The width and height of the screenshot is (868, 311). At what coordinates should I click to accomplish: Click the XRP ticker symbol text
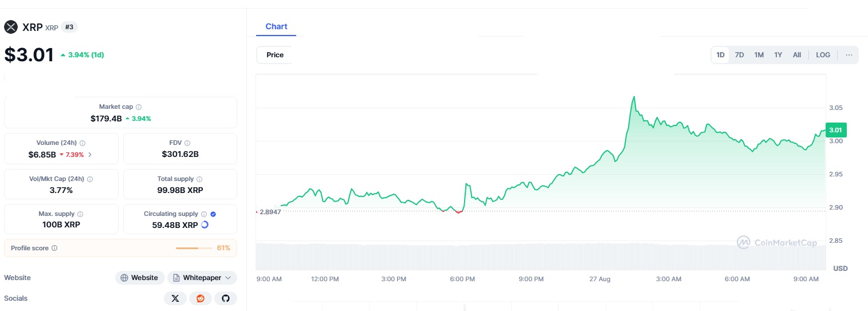point(52,27)
